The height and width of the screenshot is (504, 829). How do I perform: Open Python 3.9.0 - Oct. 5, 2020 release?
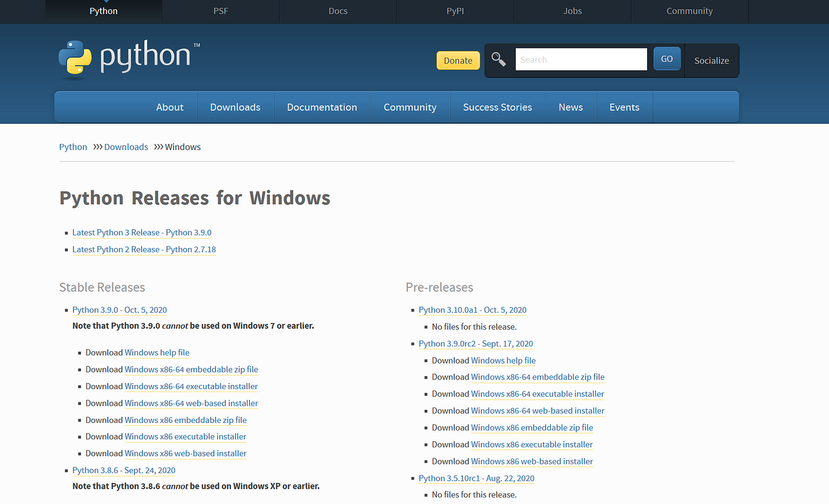[x=120, y=310]
